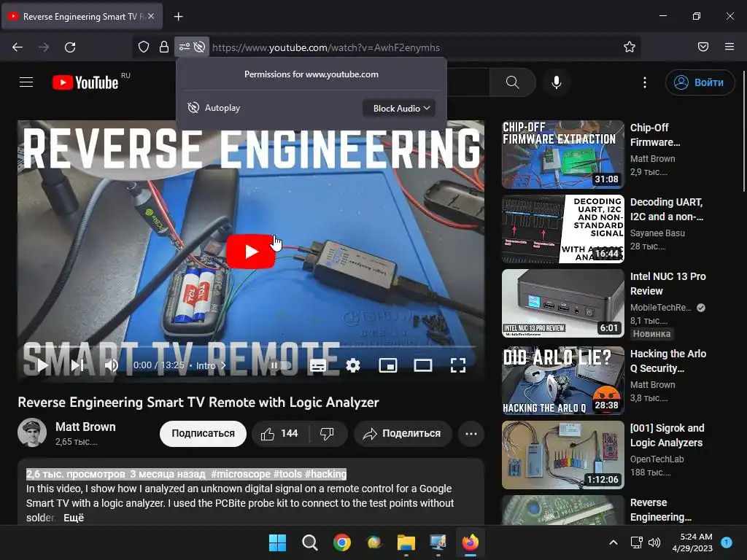Open Sigrok and Logic Analyzers video thumbnail
This screenshot has height=560, width=747.
[x=562, y=455]
